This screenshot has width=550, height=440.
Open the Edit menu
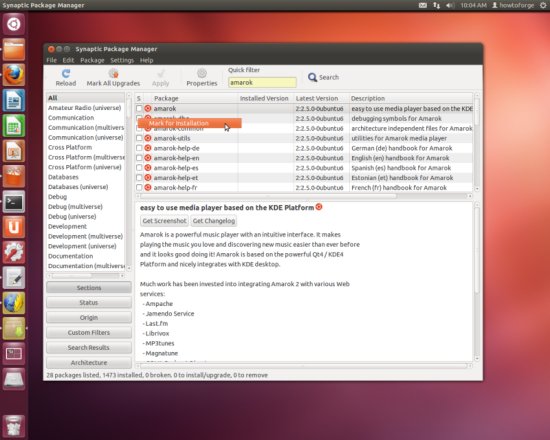(68, 60)
